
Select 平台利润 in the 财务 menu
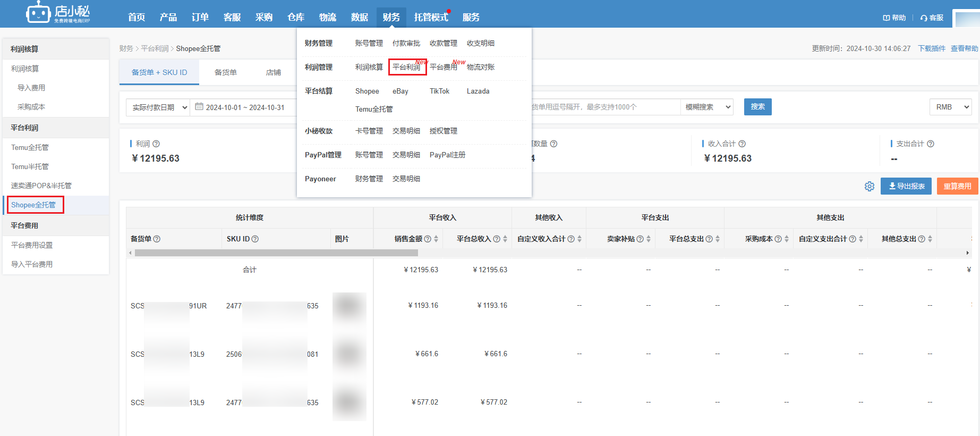coord(406,67)
